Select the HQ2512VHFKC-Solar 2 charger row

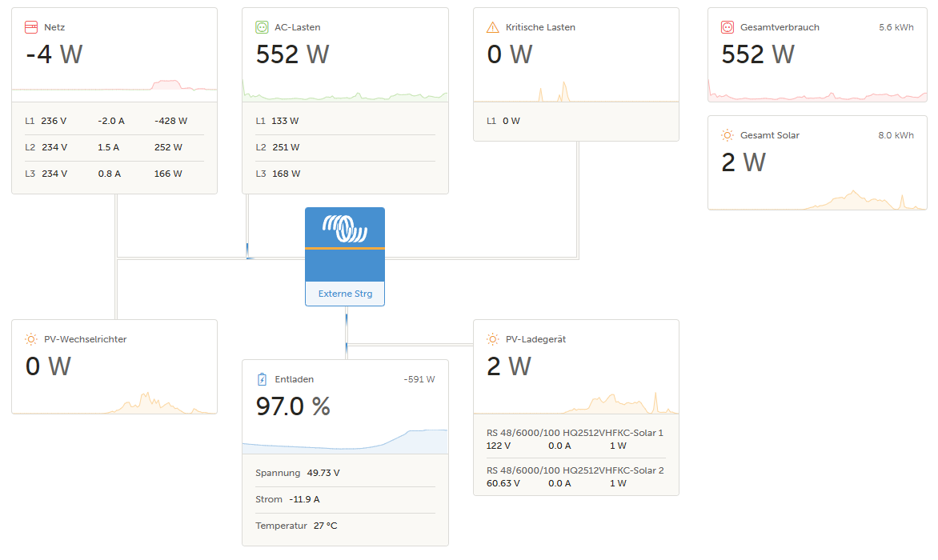click(x=576, y=477)
